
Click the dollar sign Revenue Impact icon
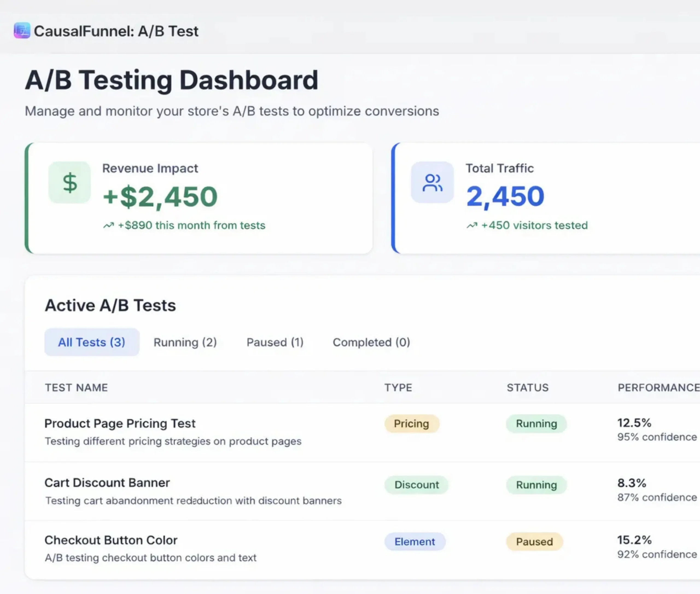[x=70, y=182]
